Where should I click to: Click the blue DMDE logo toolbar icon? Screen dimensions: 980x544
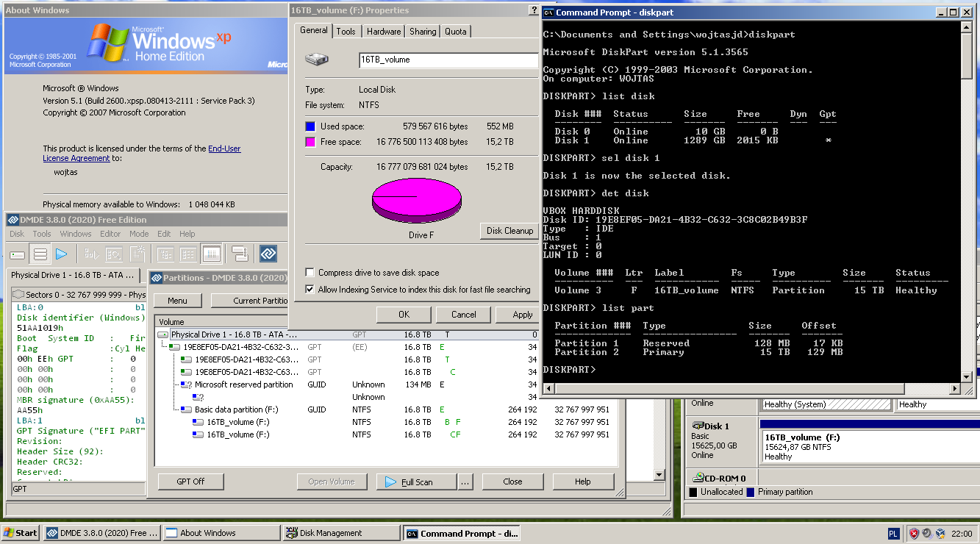pos(268,254)
